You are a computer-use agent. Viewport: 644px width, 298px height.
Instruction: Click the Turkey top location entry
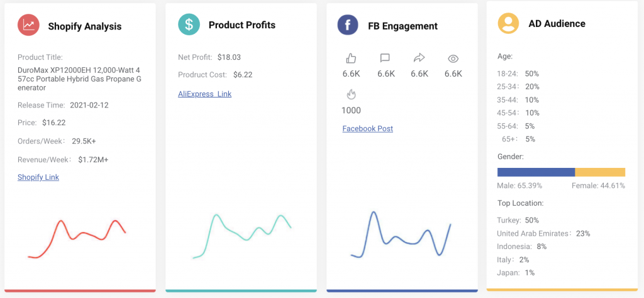509,221
